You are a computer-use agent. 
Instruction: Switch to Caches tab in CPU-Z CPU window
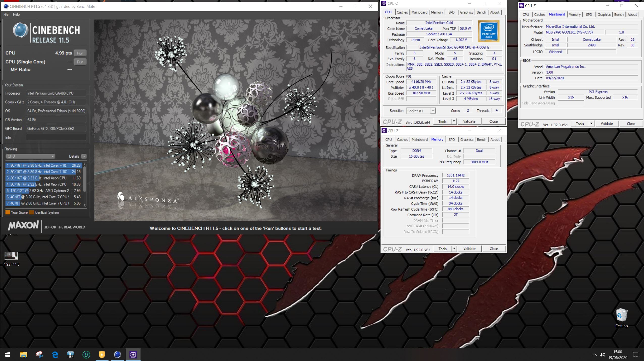pyautogui.click(x=402, y=12)
